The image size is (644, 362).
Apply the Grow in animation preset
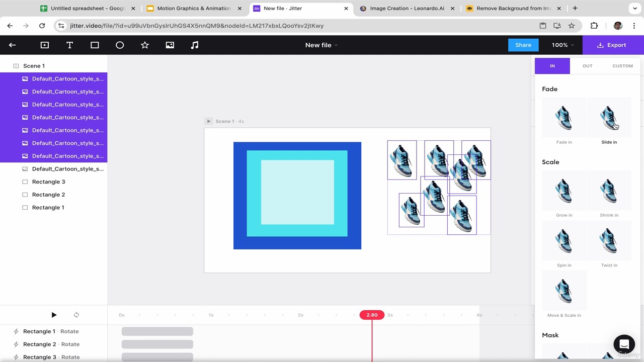point(564,195)
